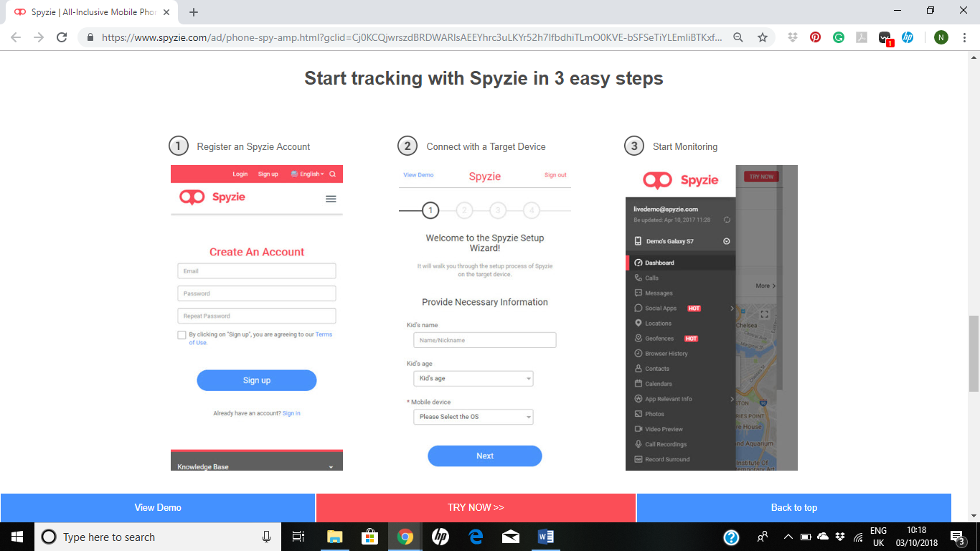This screenshot has width=980, height=551.
Task: Click the blue Sign up button
Action: 257,380
